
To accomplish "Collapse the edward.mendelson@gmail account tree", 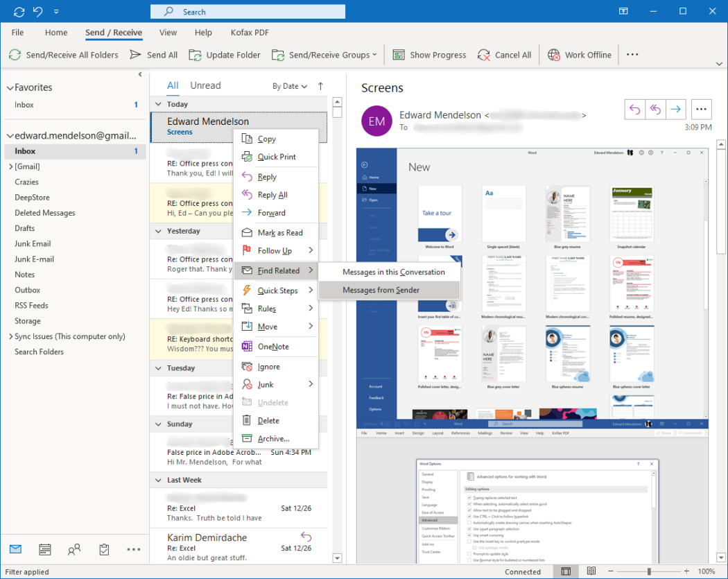I will click(x=10, y=136).
